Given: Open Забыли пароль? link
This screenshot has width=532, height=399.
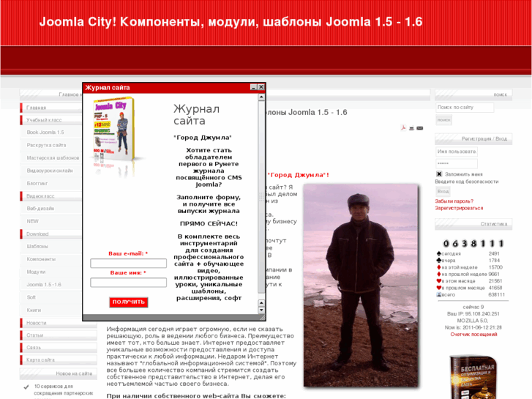Looking at the screenshot, I should pyautogui.click(x=454, y=201).
